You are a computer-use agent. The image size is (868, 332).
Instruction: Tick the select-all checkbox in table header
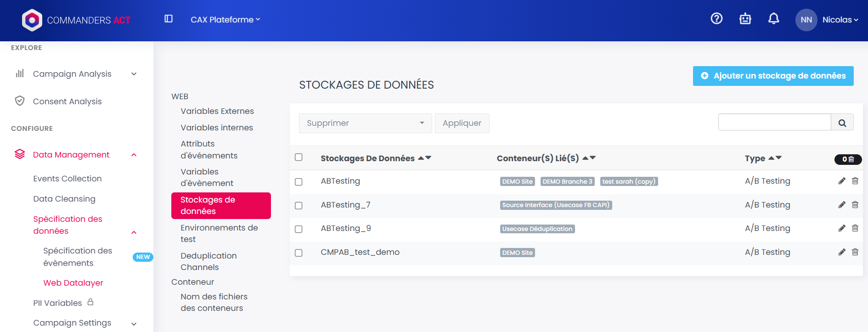pos(299,158)
